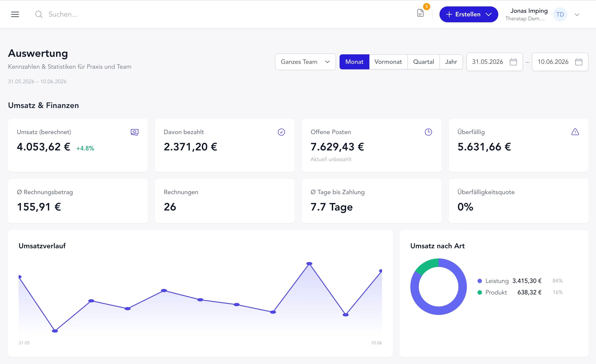The height and width of the screenshot is (364, 596).
Task: Click the 4.053,62 € revenue value
Action: coord(44,147)
